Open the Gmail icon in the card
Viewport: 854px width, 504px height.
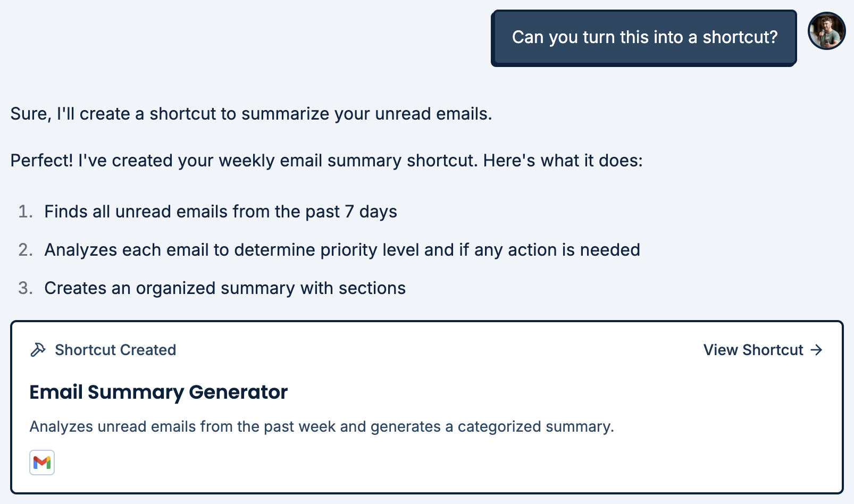point(42,463)
